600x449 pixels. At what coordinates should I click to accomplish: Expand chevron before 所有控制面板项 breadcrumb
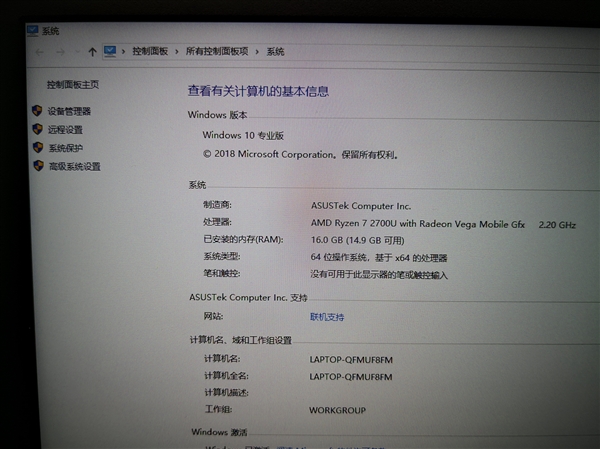pos(176,52)
